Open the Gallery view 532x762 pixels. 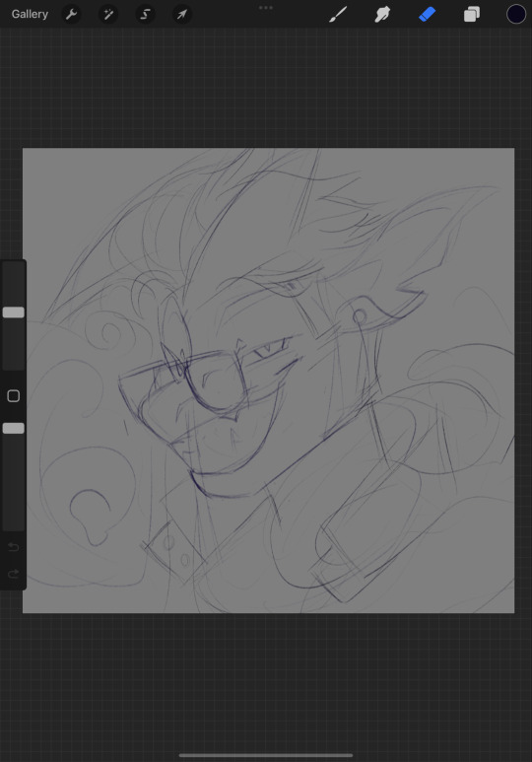(x=30, y=14)
